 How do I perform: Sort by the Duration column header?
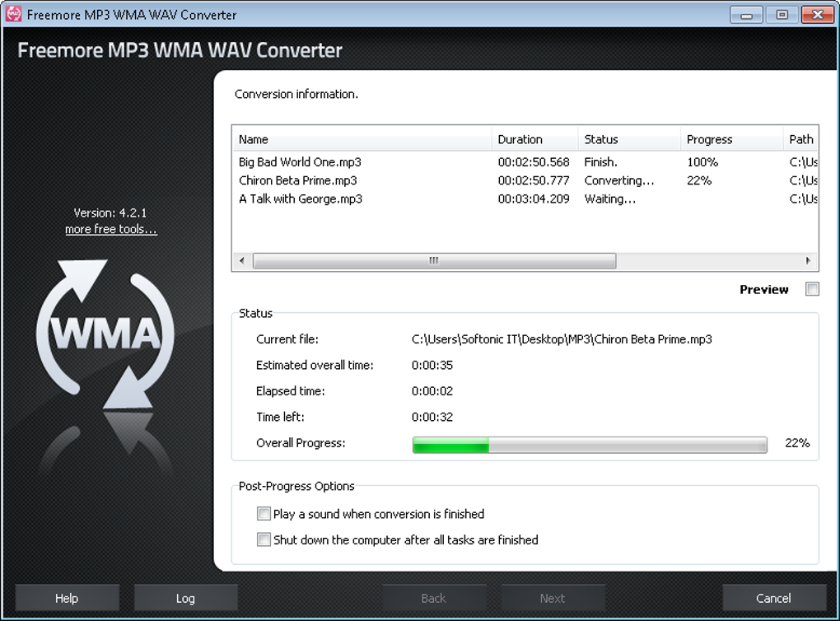(x=534, y=139)
